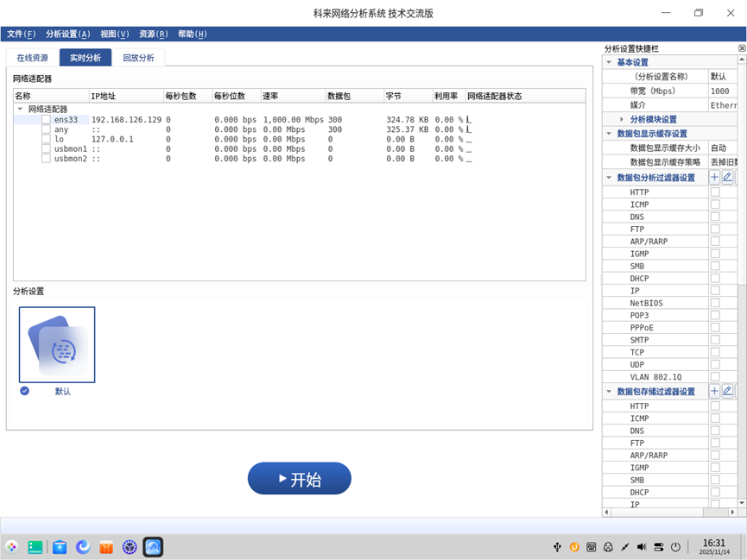
Task: Click edit pencil icon in 数据包存储过滤器设置
Action: tap(727, 392)
